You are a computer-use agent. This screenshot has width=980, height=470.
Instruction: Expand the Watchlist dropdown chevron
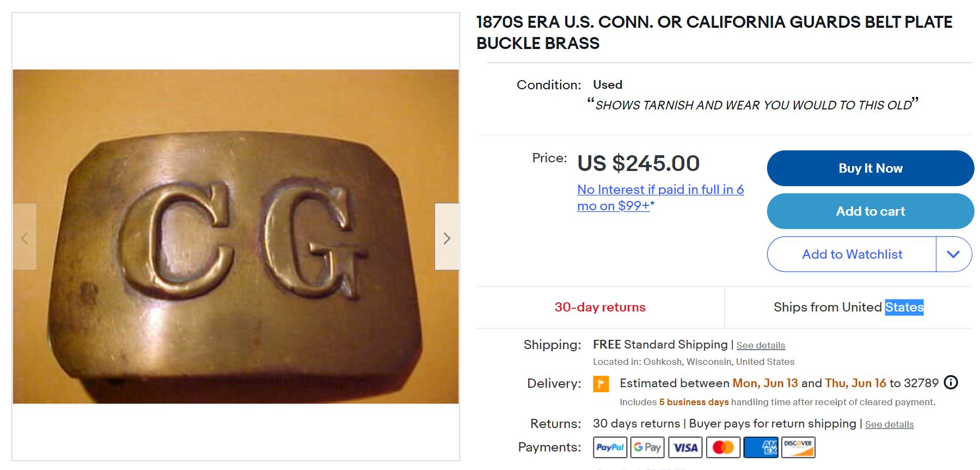pyautogui.click(x=953, y=254)
